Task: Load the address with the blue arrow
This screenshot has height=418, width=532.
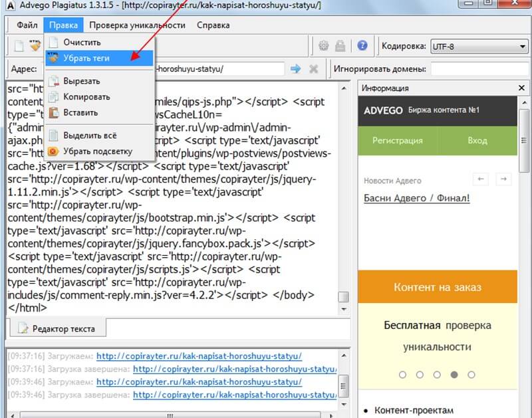Action: click(295, 69)
